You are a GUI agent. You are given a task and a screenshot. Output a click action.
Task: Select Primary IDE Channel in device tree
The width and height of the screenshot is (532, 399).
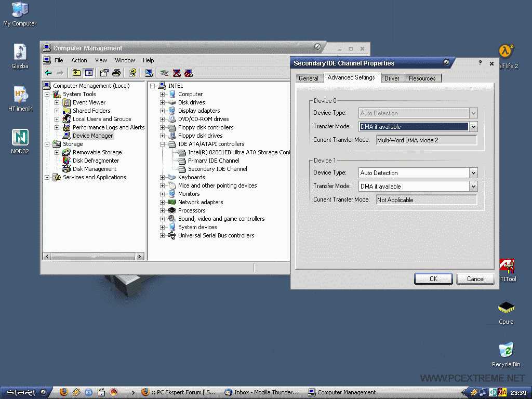tap(214, 161)
